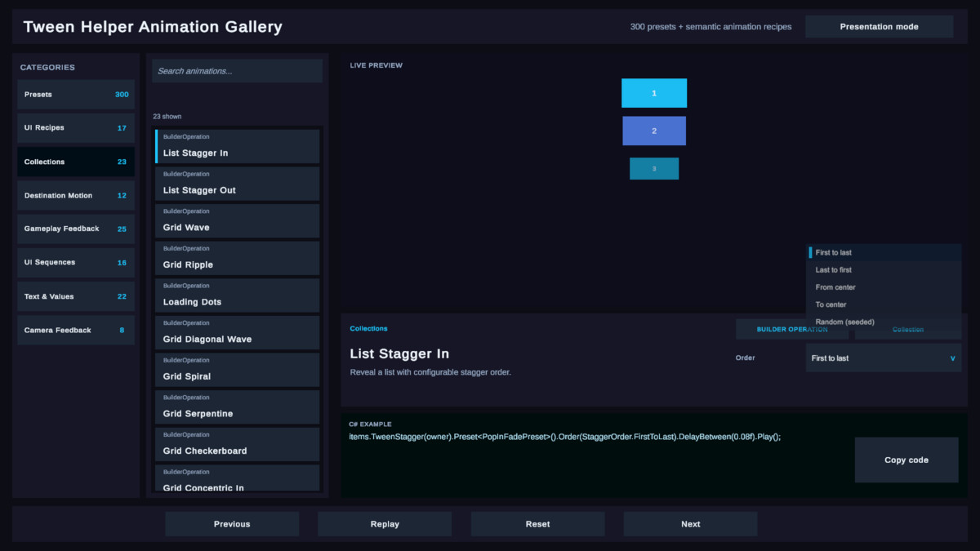This screenshot has width=980, height=551.
Task: Switch to the UI Recipes category
Action: click(76, 128)
